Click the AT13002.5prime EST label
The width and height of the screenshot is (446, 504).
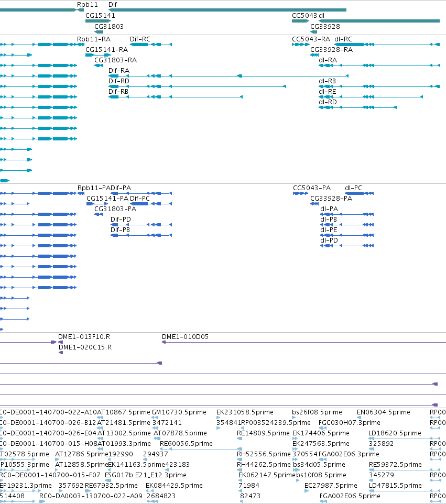coord(124,433)
